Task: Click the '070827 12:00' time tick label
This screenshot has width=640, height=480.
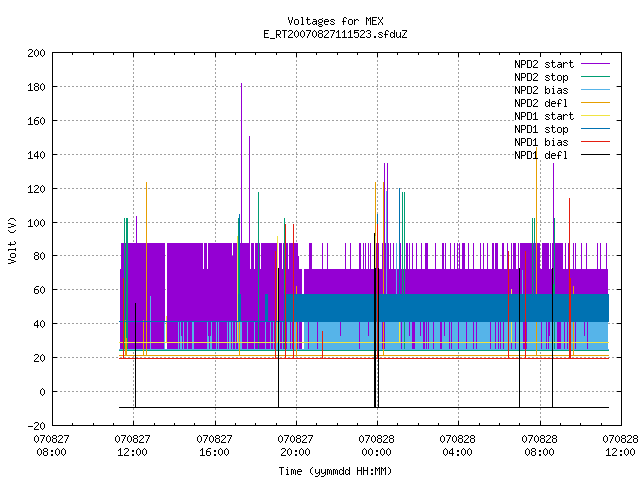Action: pos(133,446)
